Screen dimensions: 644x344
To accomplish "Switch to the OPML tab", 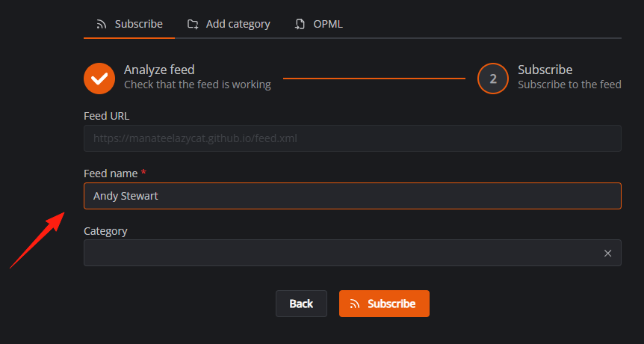I will pos(319,24).
